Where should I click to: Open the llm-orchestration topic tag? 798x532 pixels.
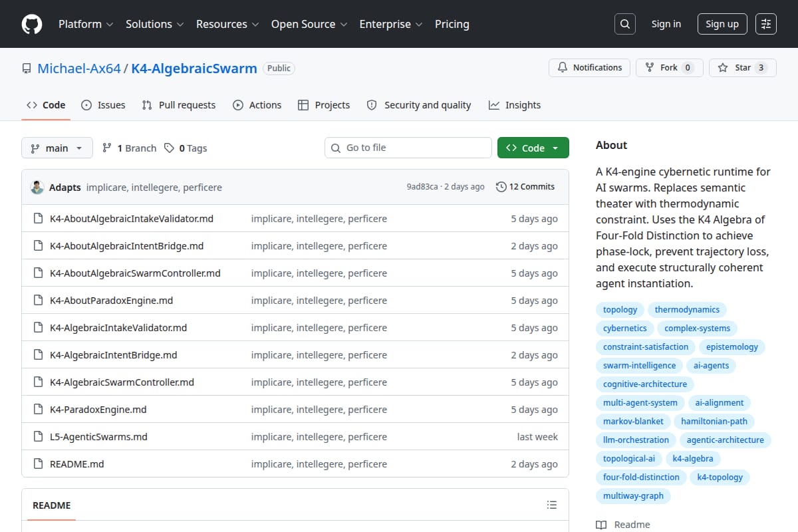[636, 440]
